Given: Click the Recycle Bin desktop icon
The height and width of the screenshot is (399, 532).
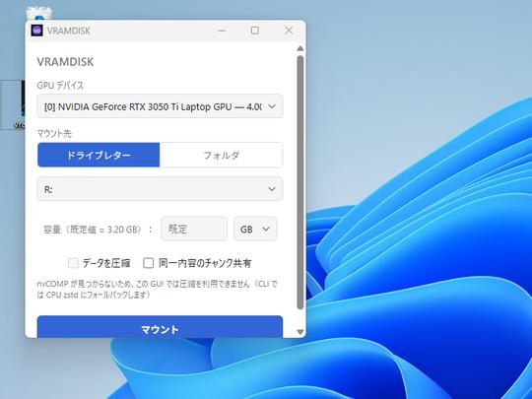Looking at the screenshot, I should 39,14.
